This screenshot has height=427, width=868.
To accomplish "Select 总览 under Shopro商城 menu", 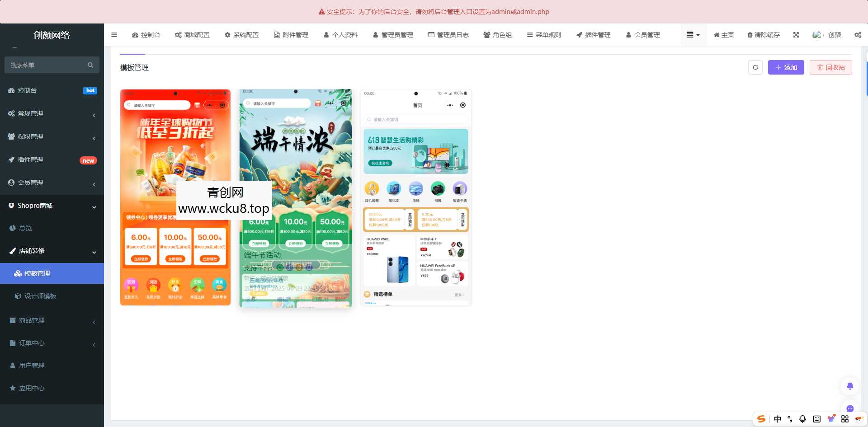I will pos(25,228).
